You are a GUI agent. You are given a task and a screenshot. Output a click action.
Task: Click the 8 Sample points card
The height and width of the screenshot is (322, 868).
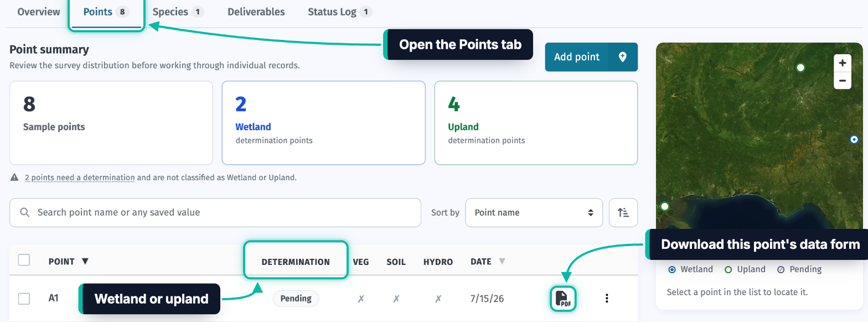coord(111,123)
